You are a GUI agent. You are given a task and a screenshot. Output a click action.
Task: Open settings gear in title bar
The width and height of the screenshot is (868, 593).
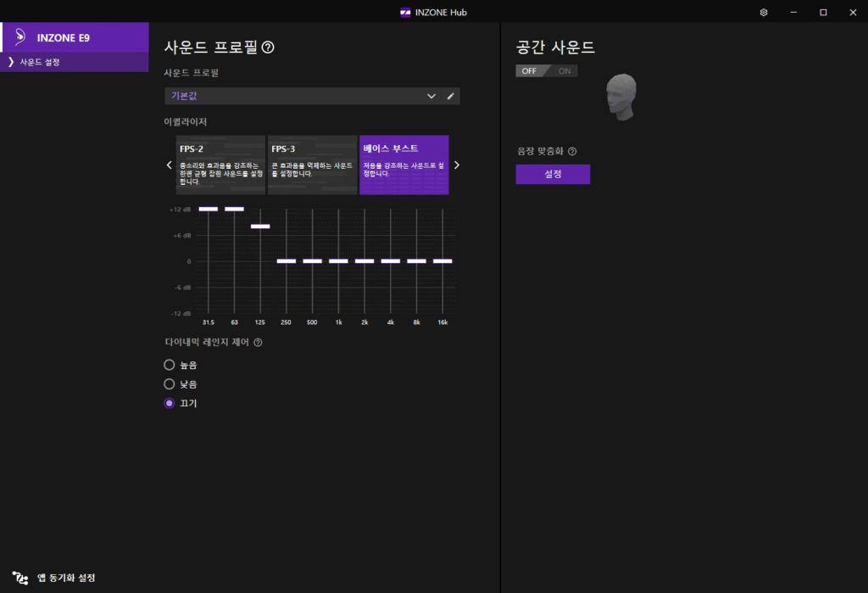pos(764,12)
